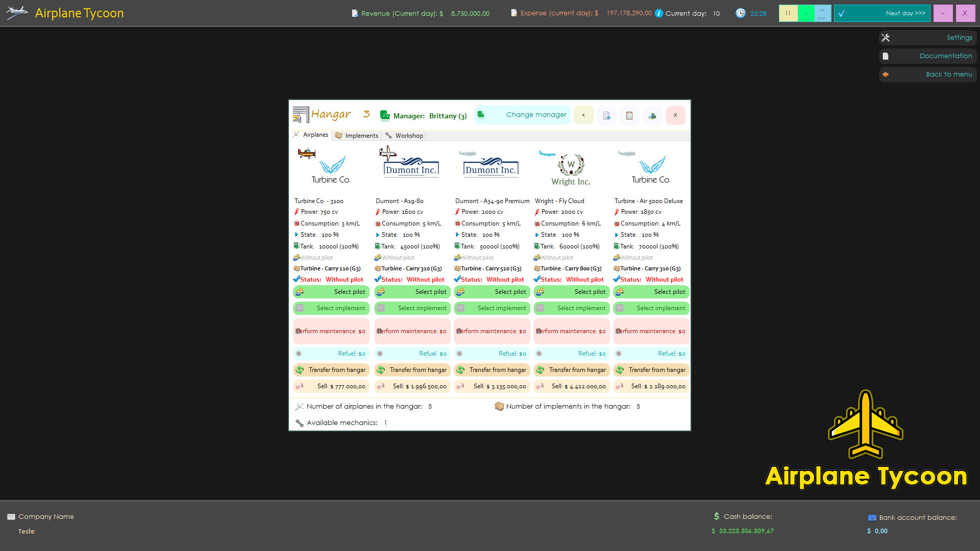
Task: Pause the game speed using the II control
Action: pos(788,13)
